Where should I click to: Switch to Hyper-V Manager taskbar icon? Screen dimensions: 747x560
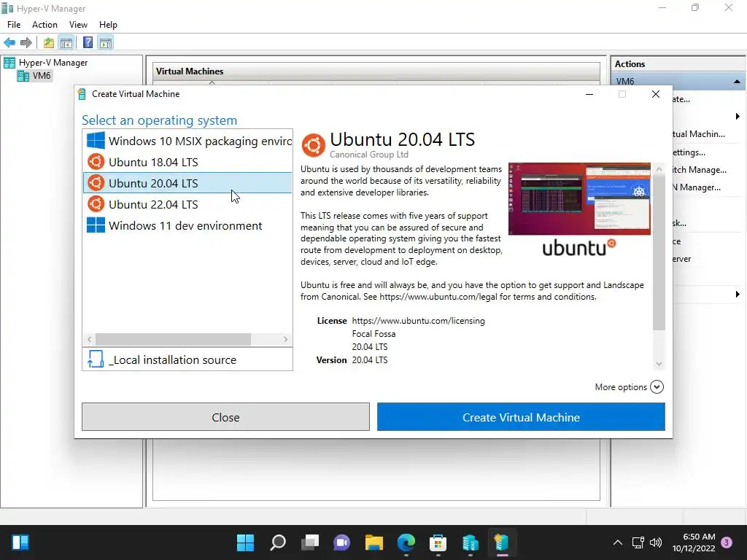pyautogui.click(x=471, y=542)
